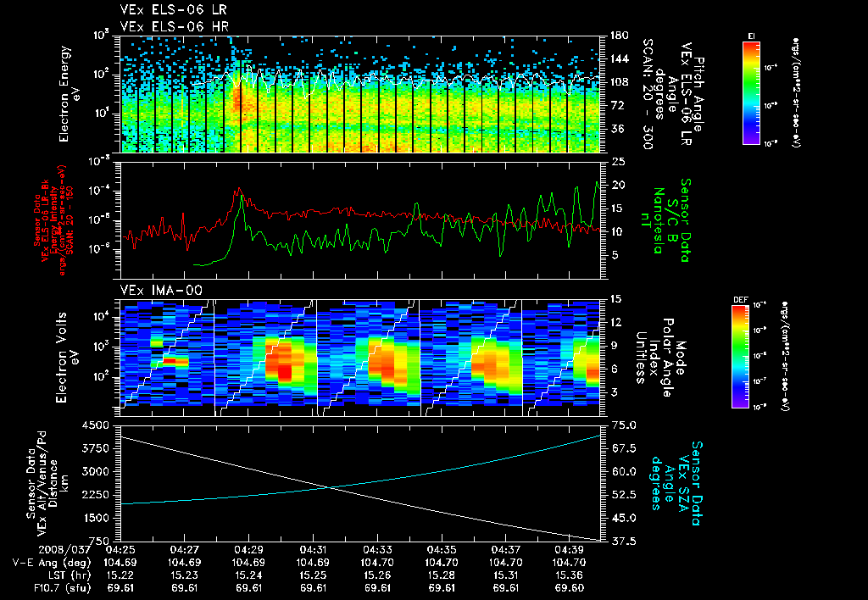This screenshot has height=600, width=868.
Task: Click the pitch angle tick '144'
Action: tap(619, 58)
